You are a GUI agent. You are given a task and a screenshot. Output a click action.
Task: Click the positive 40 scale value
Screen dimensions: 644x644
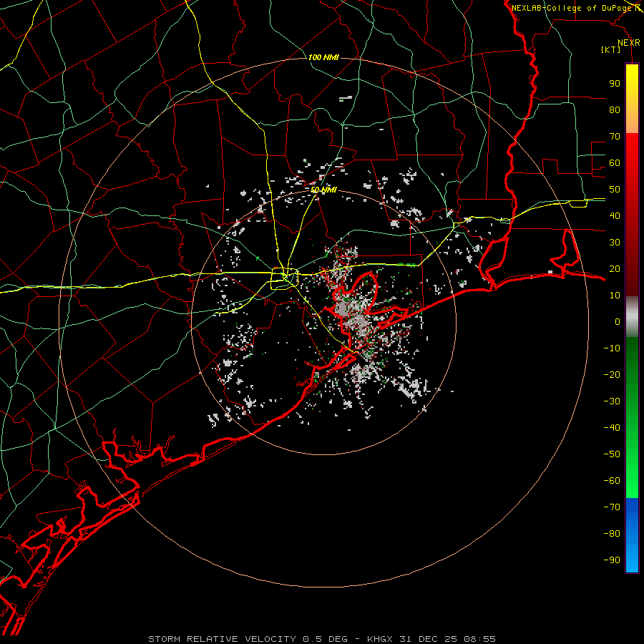[615, 215]
